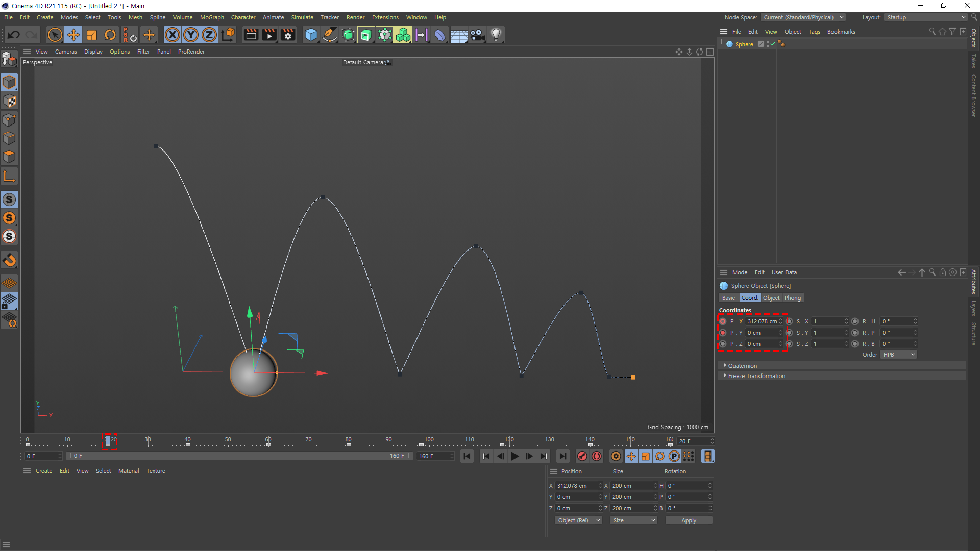Click the Cube primitive icon

311,35
